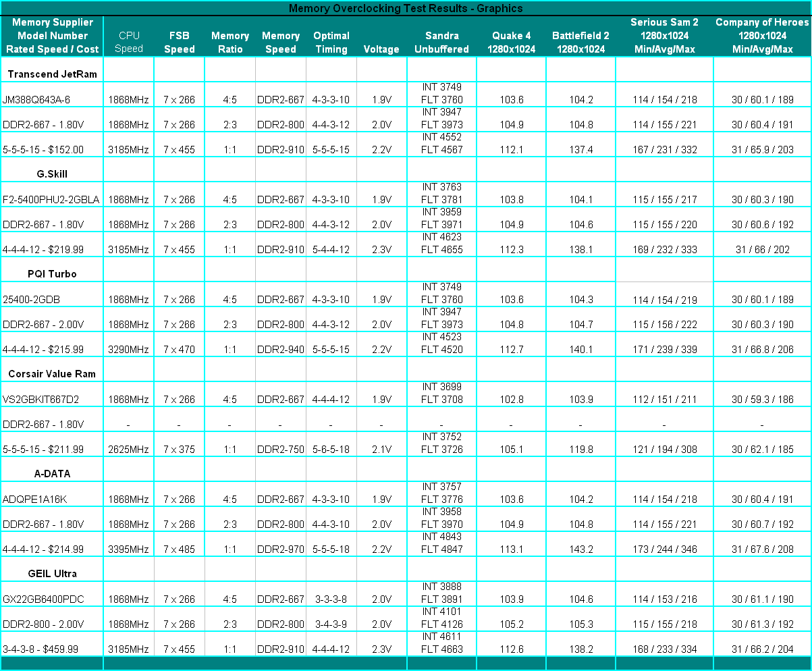Click the "140.1" Battlefield 2 score

tap(581, 349)
